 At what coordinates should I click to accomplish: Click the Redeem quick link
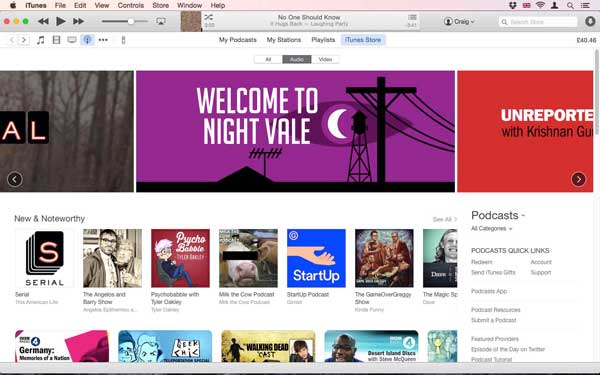pyautogui.click(x=481, y=262)
